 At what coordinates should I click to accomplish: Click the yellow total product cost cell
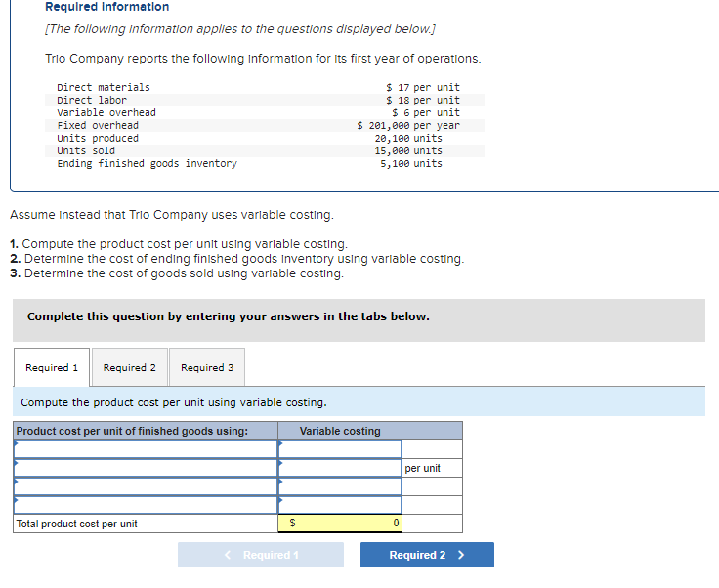point(340,523)
